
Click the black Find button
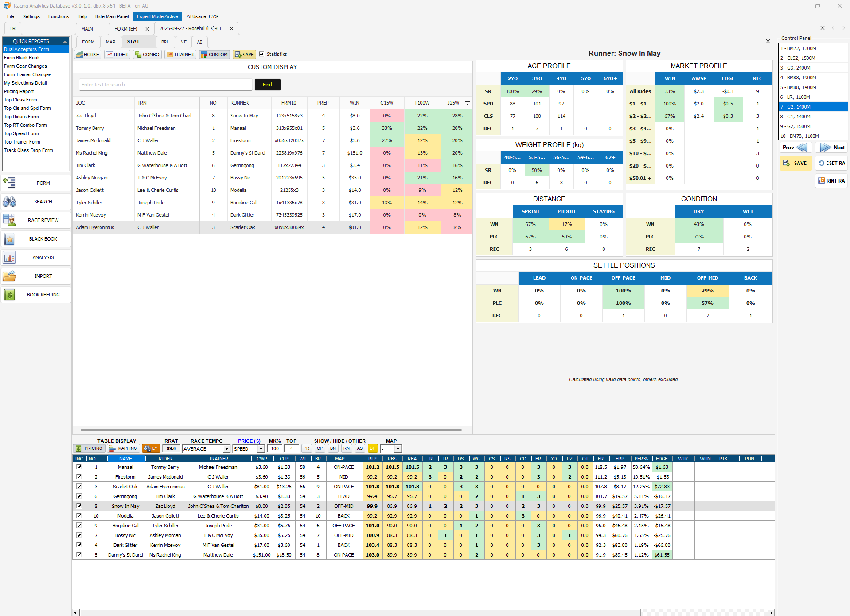tap(267, 85)
